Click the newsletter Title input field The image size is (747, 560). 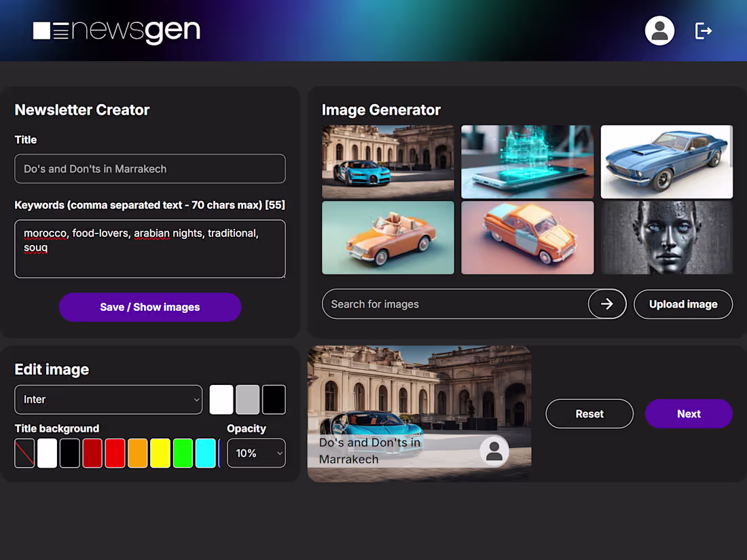tap(149, 168)
